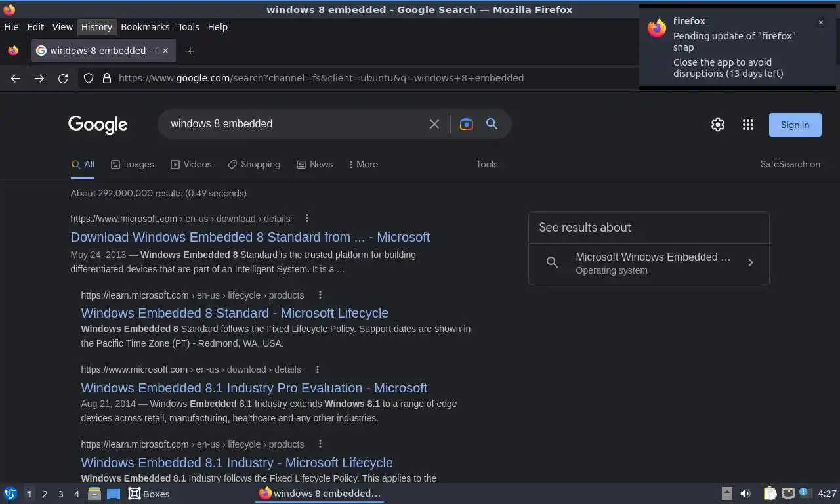
Task: Close the windows 8 embedded tab
Action: click(x=165, y=51)
